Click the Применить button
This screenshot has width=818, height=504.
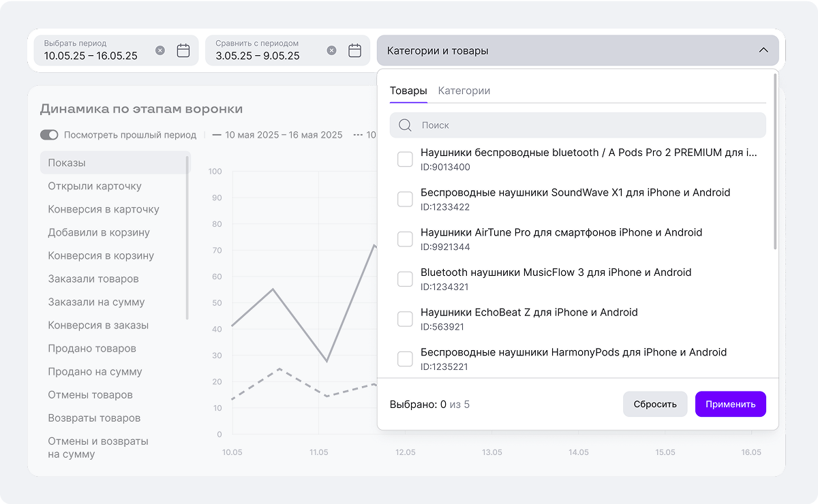731,404
